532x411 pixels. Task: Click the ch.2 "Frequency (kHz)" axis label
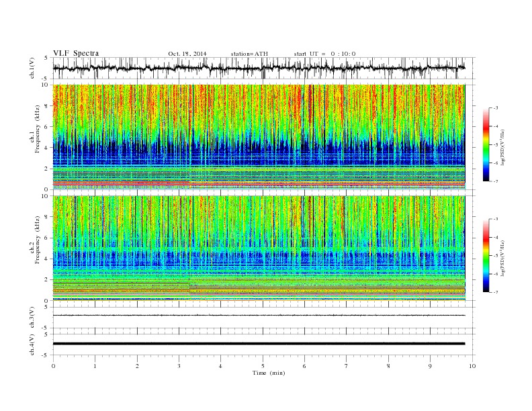(x=38, y=240)
